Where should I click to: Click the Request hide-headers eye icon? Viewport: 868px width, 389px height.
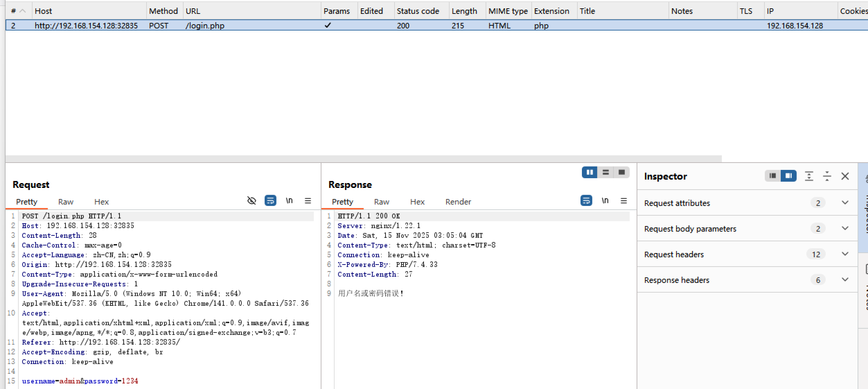(x=251, y=201)
